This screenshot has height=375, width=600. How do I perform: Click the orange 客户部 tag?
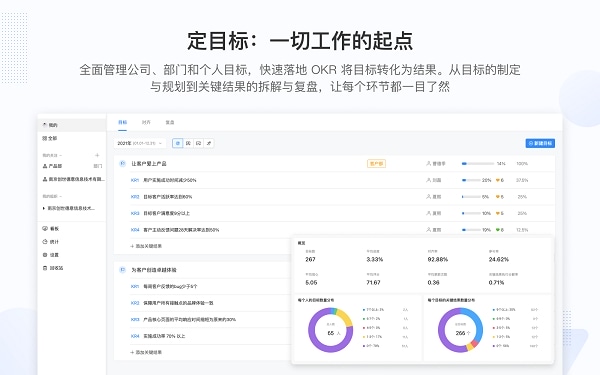tap(377, 163)
